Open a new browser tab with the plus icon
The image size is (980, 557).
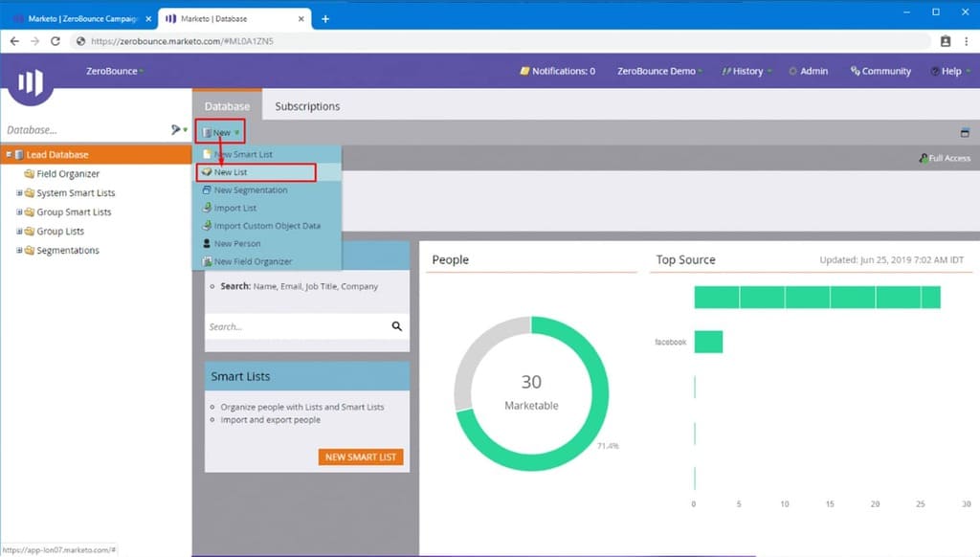coord(325,19)
